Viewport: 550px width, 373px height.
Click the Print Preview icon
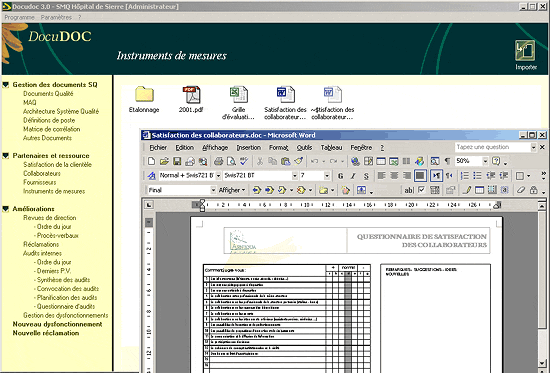point(231,161)
